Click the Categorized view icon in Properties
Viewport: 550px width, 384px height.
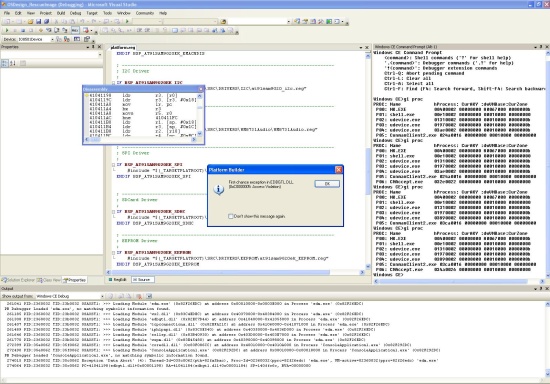(5, 63)
